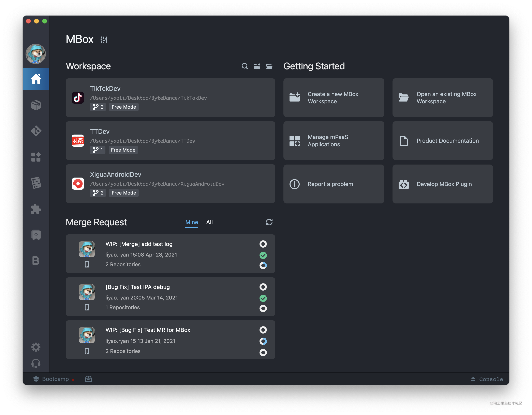Toggle second merge request approval status

263,297
